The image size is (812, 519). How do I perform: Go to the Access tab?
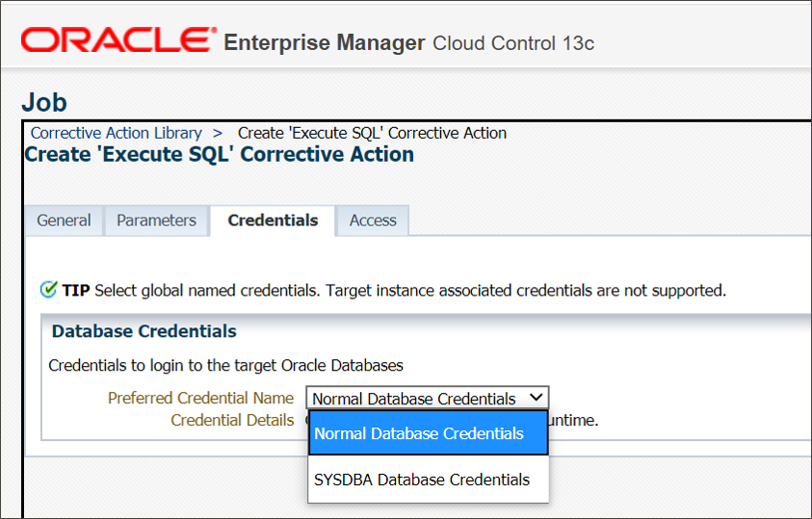[373, 221]
